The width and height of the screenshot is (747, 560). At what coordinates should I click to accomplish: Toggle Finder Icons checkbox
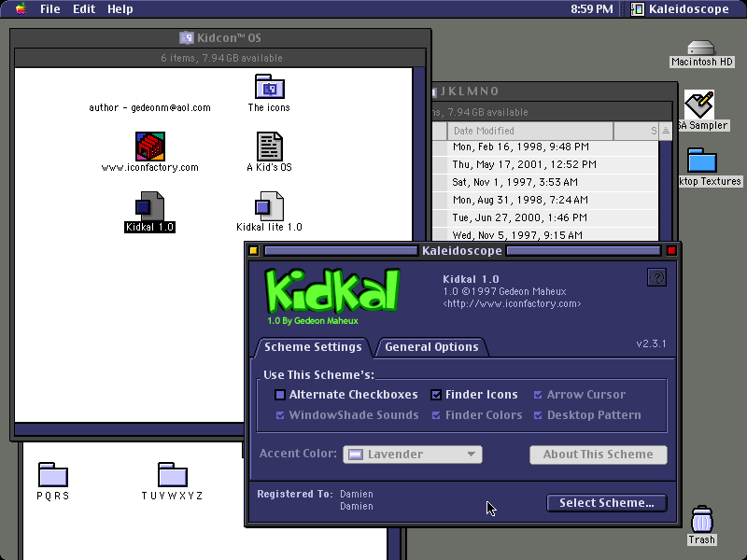[x=436, y=395]
